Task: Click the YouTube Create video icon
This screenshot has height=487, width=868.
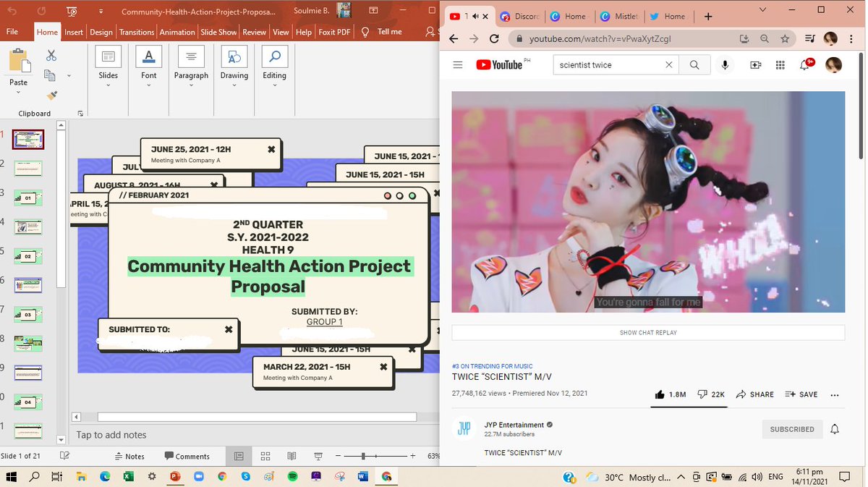Action: (x=756, y=65)
